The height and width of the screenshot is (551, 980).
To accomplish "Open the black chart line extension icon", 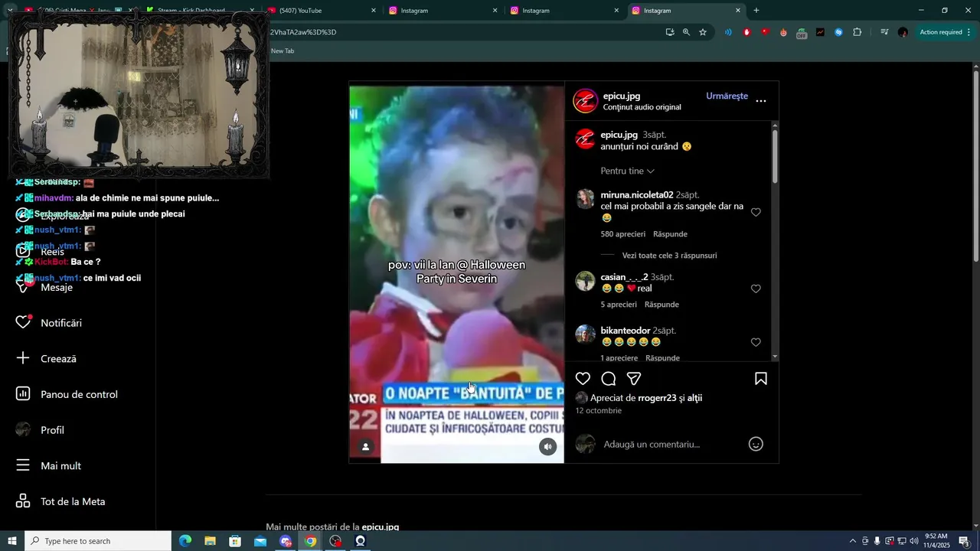I will click(820, 32).
